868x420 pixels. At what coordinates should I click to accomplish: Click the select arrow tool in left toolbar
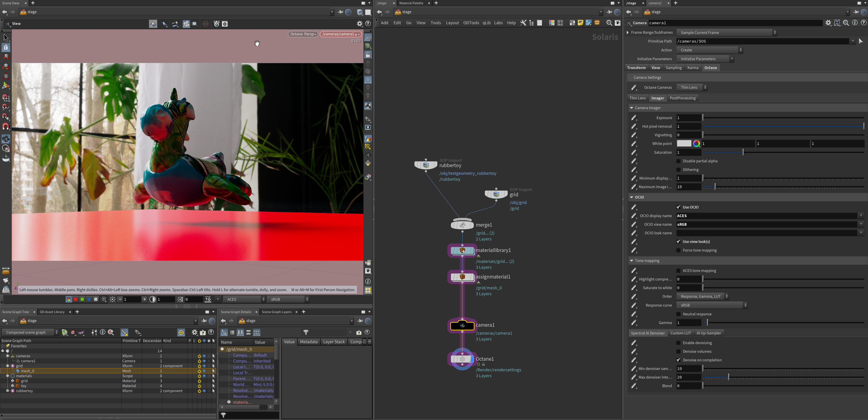[x=6, y=37]
